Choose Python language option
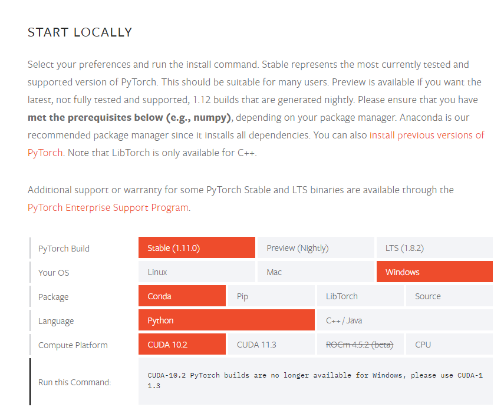Image resolution: width=504 pixels, height=420 pixels. [x=226, y=320]
